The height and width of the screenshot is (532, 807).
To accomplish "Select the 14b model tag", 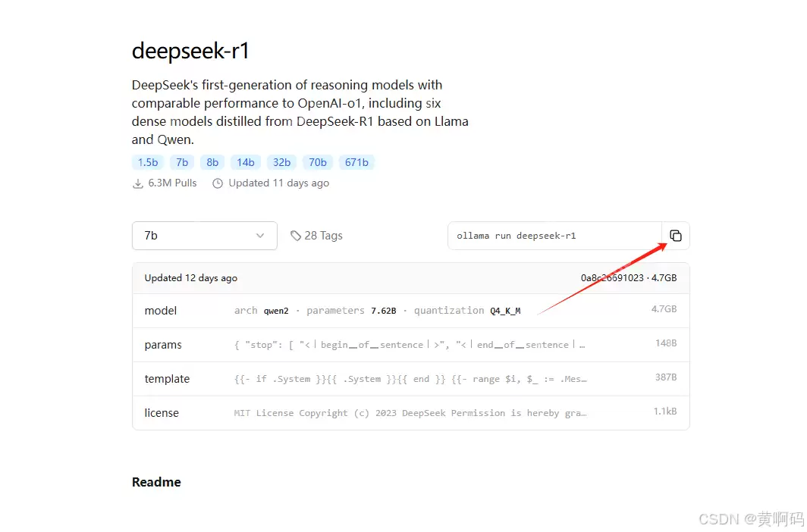I will [246, 161].
